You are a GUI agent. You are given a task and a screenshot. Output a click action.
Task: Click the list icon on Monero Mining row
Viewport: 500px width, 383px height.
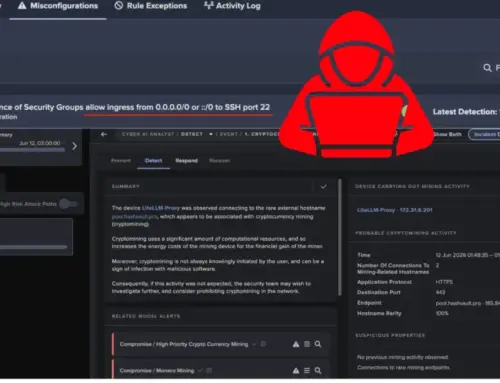click(307, 371)
